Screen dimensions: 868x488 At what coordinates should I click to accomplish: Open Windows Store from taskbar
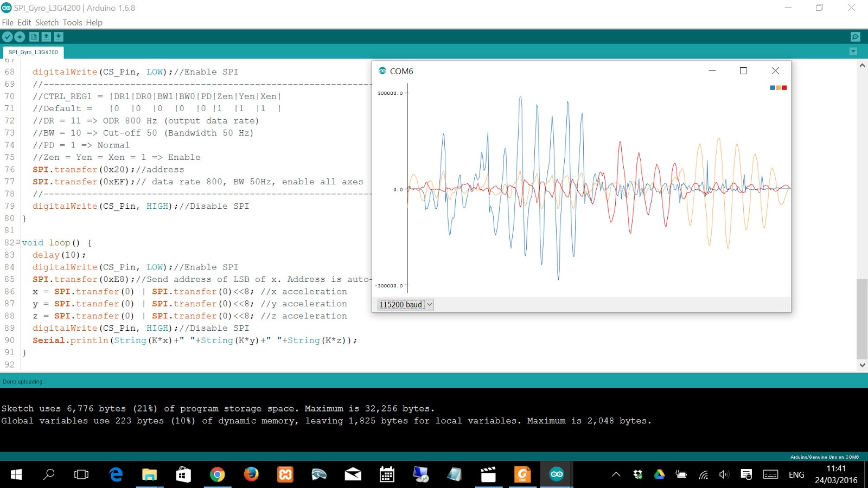click(183, 474)
